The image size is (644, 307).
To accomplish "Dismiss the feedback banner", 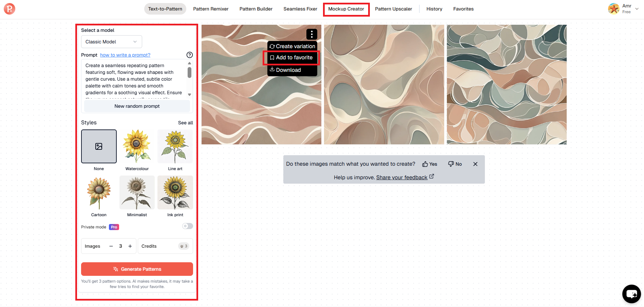I will [x=475, y=164].
